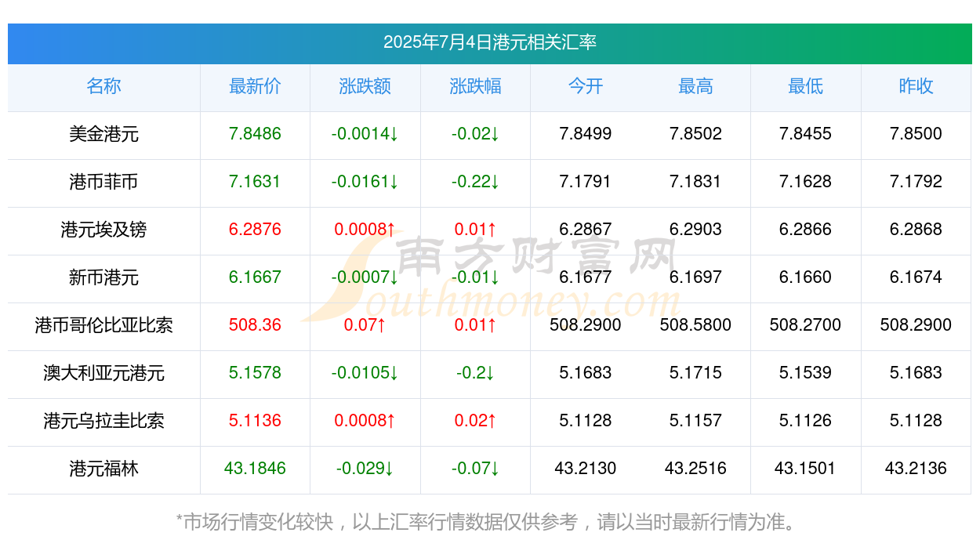Click latest price 7.8486

tap(255, 134)
